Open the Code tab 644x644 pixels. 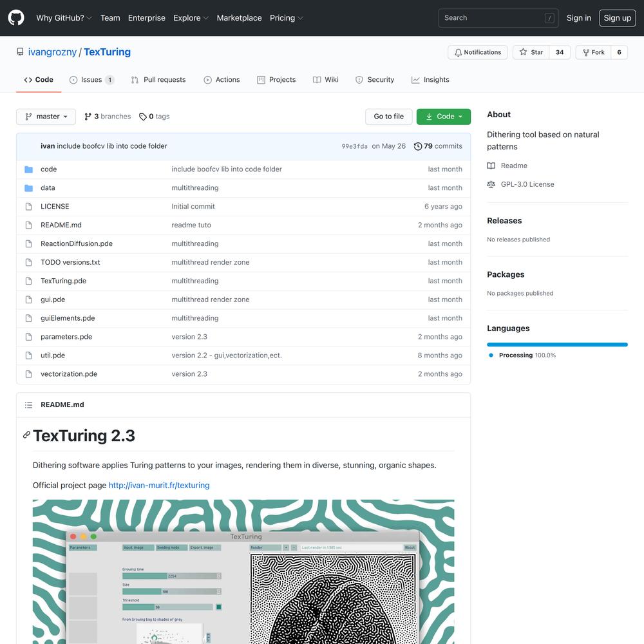(39, 80)
